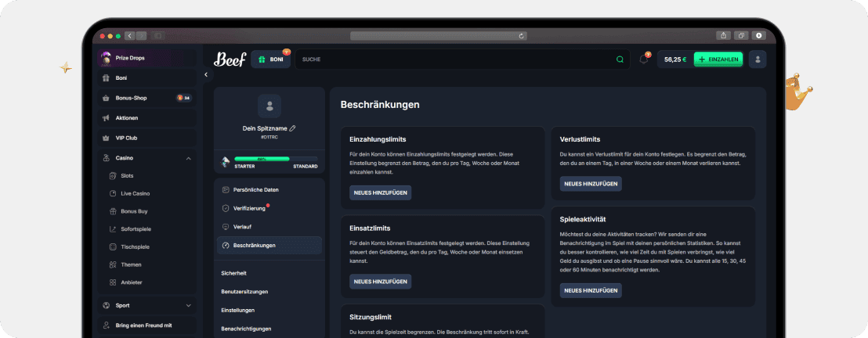
Task: Open Sicherheit settings
Action: tap(233, 273)
